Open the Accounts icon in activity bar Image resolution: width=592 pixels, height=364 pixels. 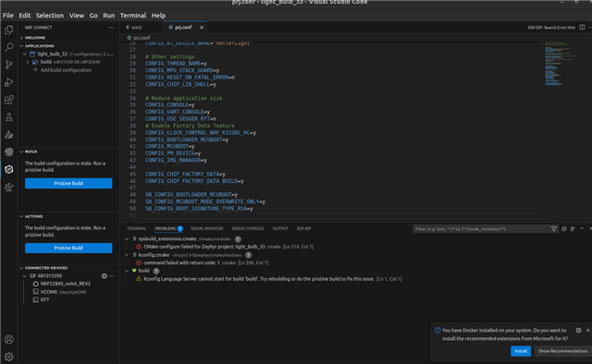(8, 339)
